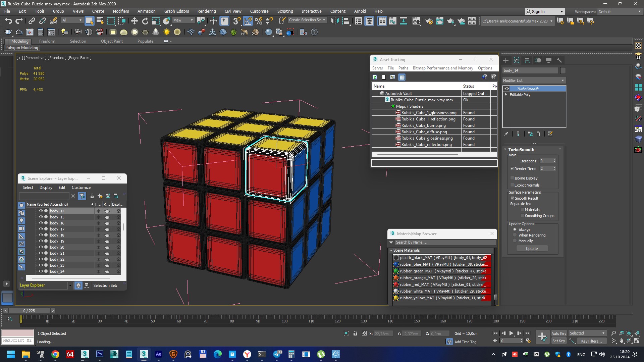Open the Hierarchy panel tab icon
This screenshot has width=644, height=362.
click(x=527, y=60)
